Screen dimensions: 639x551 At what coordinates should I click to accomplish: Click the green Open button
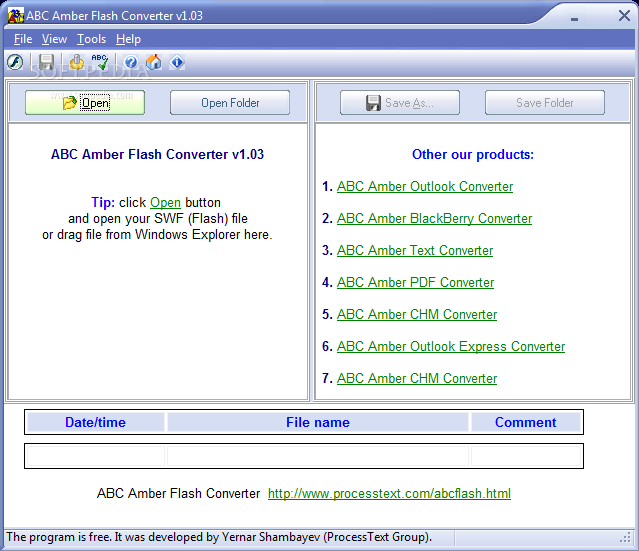point(85,103)
